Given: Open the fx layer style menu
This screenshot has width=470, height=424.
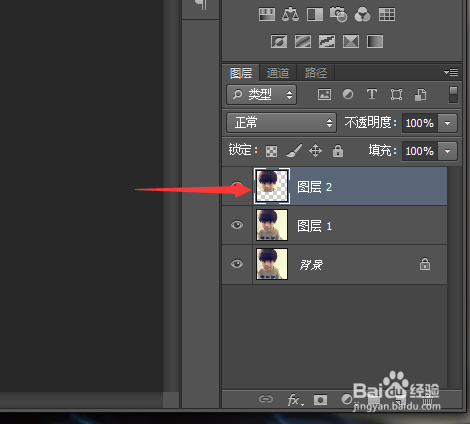Looking at the screenshot, I should click(295, 399).
